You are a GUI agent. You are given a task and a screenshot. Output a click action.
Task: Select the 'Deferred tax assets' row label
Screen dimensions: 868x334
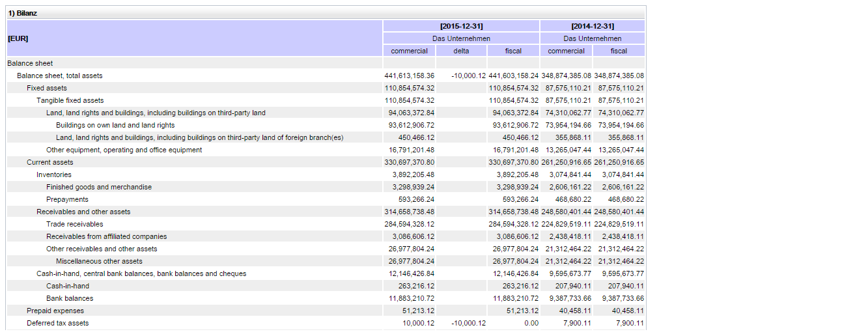[x=57, y=323]
